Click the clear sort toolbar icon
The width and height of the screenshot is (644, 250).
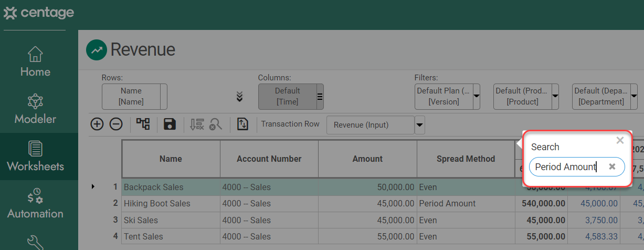pyautogui.click(x=197, y=124)
